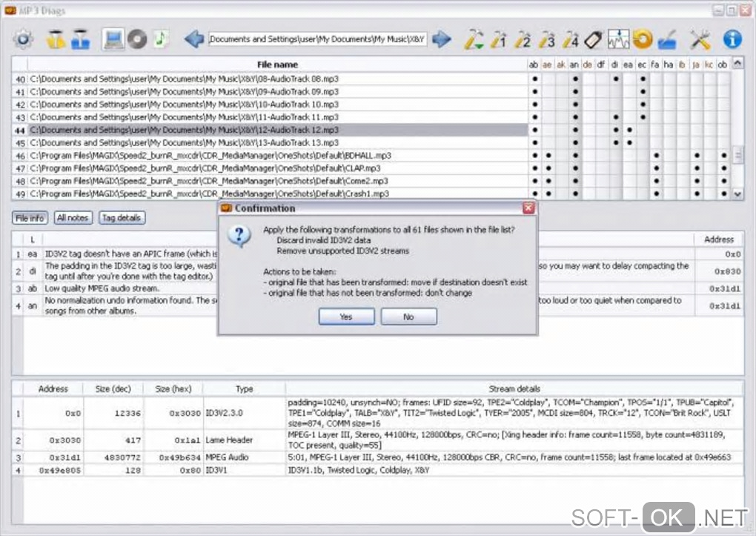The height and width of the screenshot is (536, 756).
Task: Click the Stream details column header
Action: click(514, 389)
